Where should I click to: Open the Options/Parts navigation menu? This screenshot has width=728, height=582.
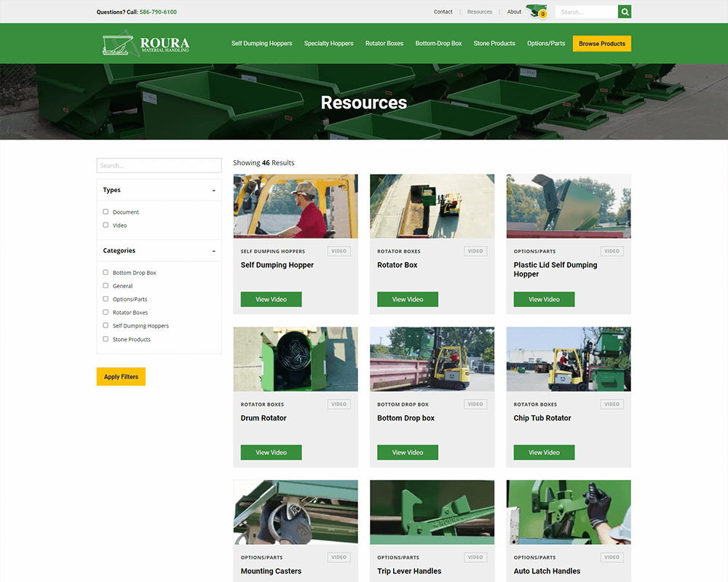click(x=546, y=43)
